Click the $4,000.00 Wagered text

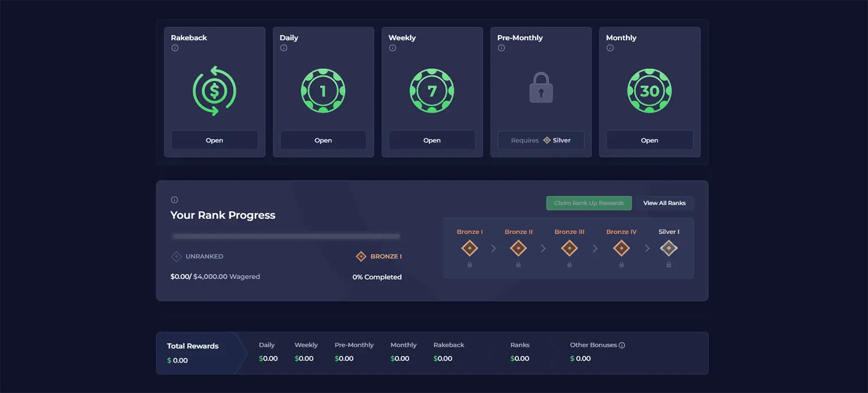tap(227, 276)
